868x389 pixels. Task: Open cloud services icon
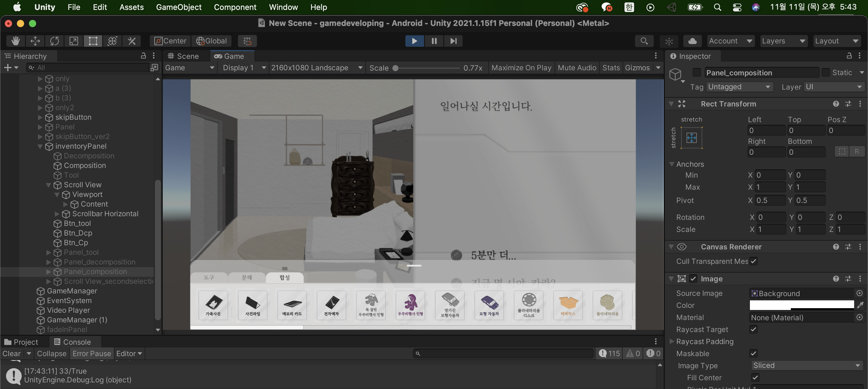coord(693,41)
